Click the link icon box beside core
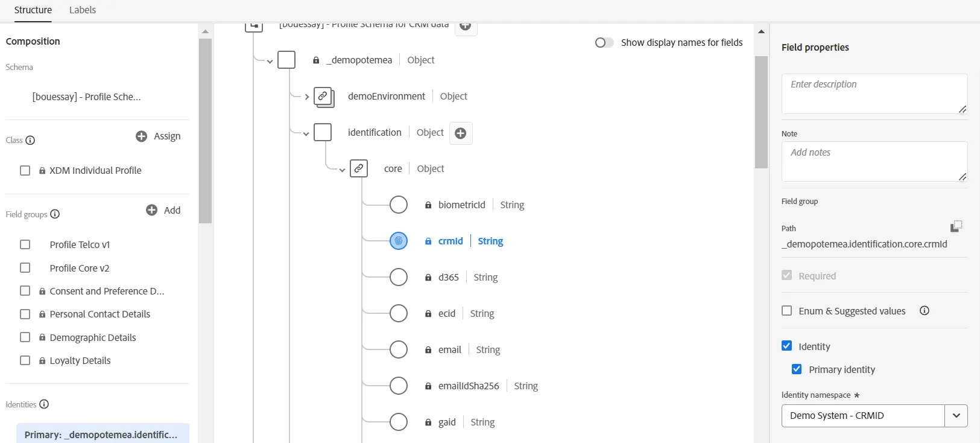 click(x=359, y=168)
